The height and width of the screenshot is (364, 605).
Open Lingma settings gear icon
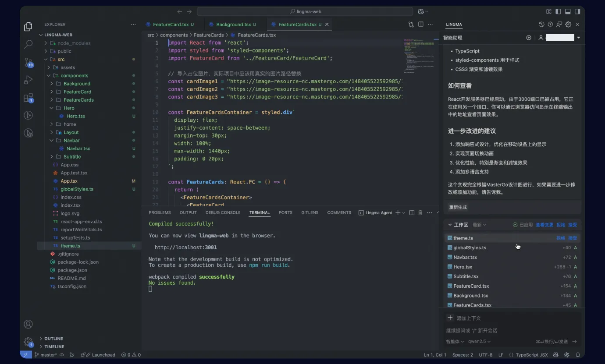pos(568,25)
